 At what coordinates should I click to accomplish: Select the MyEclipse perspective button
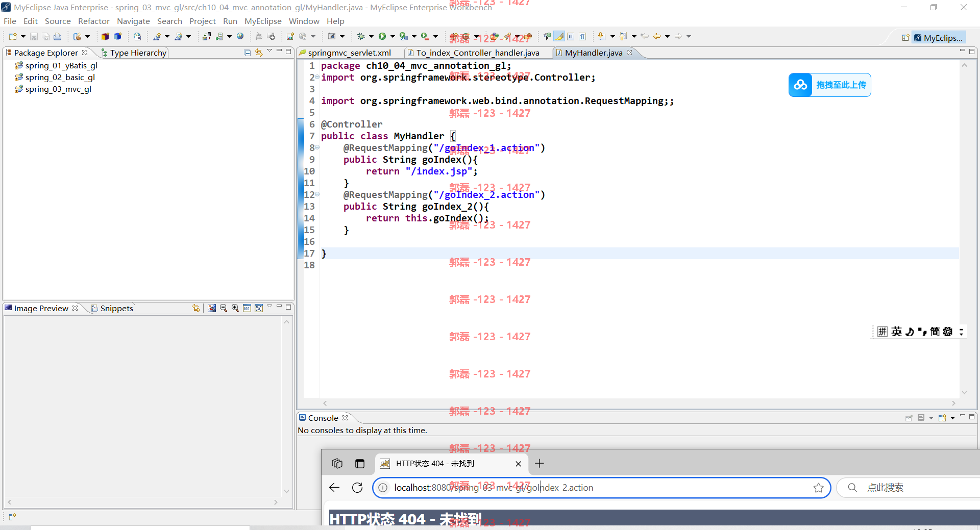(x=938, y=38)
